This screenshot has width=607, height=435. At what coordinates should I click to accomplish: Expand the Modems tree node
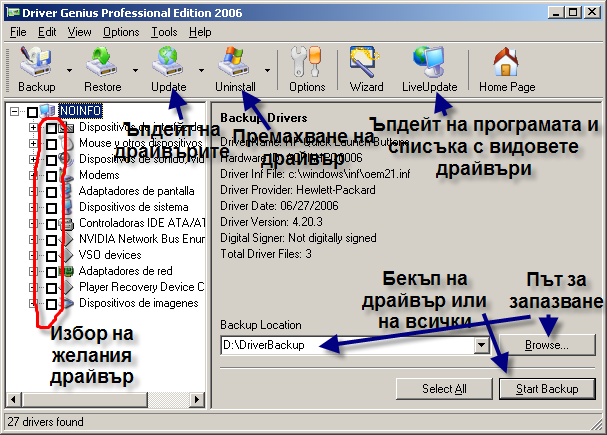(x=33, y=175)
